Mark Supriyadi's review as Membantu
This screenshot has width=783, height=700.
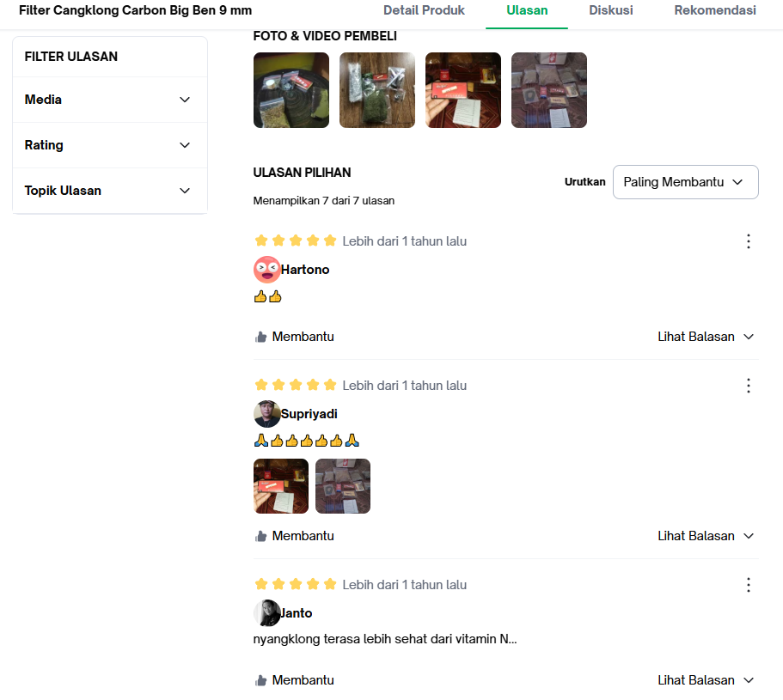coord(294,536)
